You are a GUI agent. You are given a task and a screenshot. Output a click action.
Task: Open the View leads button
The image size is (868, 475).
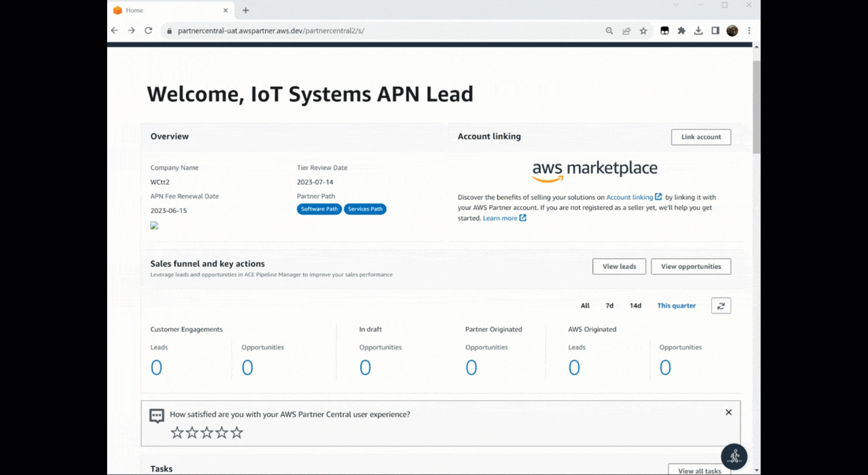619,266
